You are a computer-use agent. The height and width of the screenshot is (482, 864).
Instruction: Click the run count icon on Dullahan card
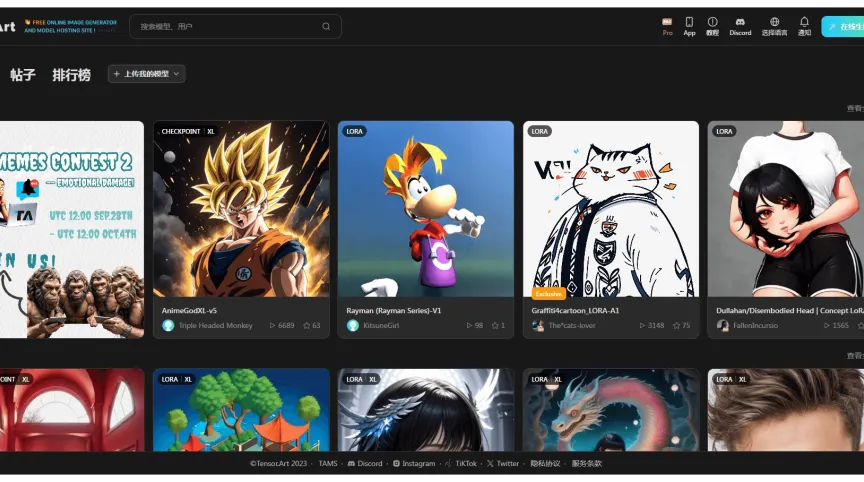pos(827,326)
